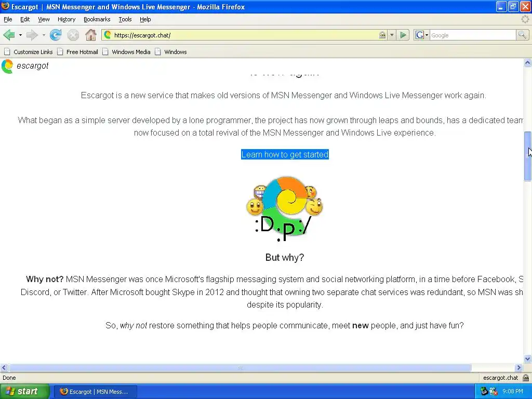
Task: Click the horizontal scrollbar right arrow
Action: click(x=518, y=367)
